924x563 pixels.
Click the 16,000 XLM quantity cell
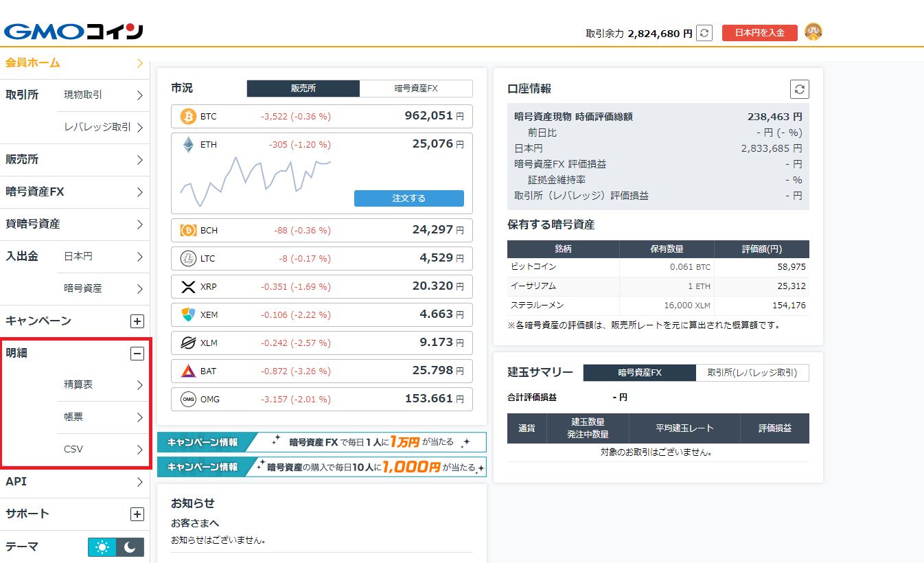[667, 306]
